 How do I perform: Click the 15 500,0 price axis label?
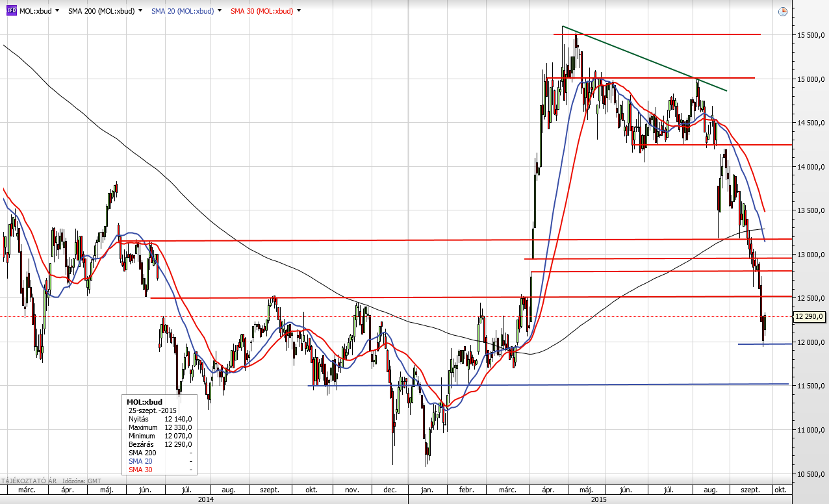pos(810,35)
